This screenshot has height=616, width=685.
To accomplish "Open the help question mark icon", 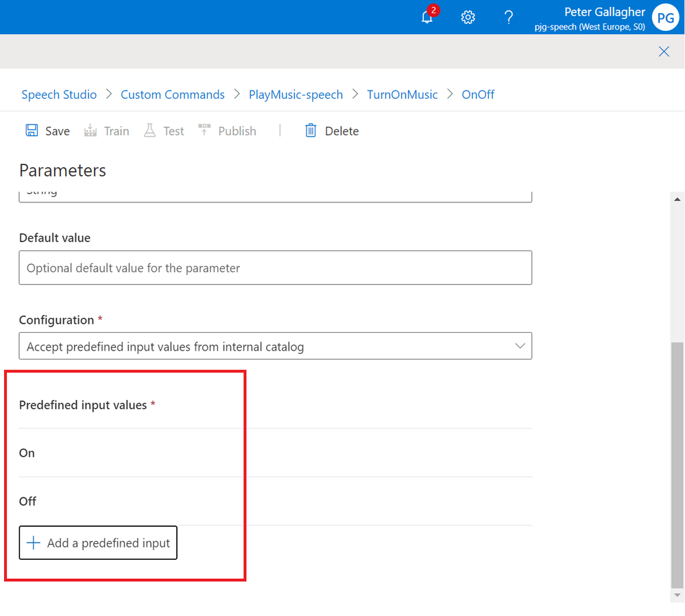I will (509, 17).
